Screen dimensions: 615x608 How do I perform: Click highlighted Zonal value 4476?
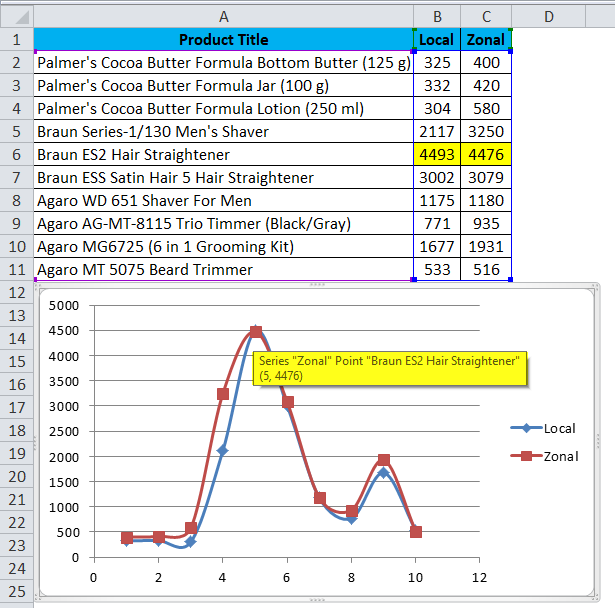[486, 155]
